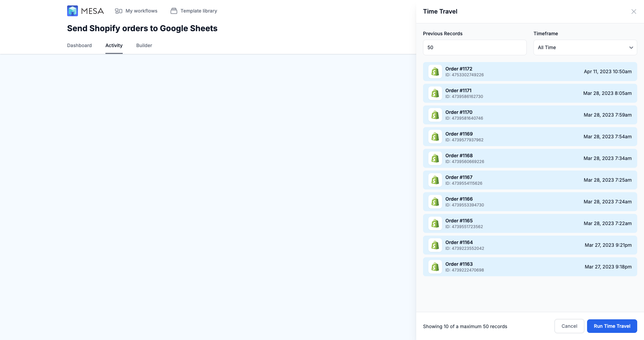Select Order #1164 title text
The height and width of the screenshot is (340, 644).
459,242
